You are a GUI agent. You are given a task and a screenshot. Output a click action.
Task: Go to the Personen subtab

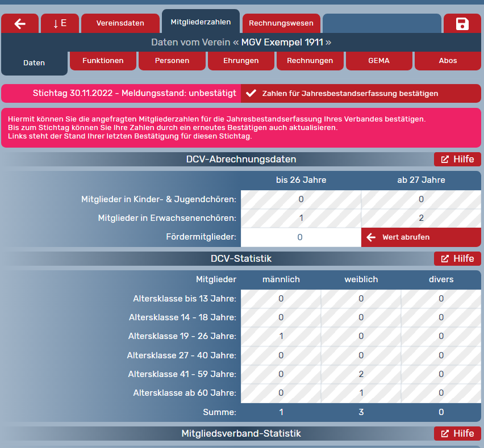tap(172, 61)
